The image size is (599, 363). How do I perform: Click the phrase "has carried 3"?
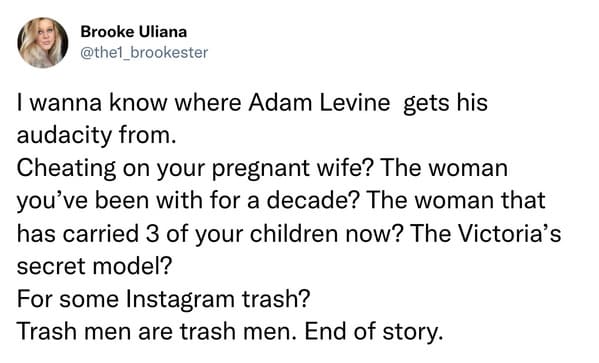(88, 233)
